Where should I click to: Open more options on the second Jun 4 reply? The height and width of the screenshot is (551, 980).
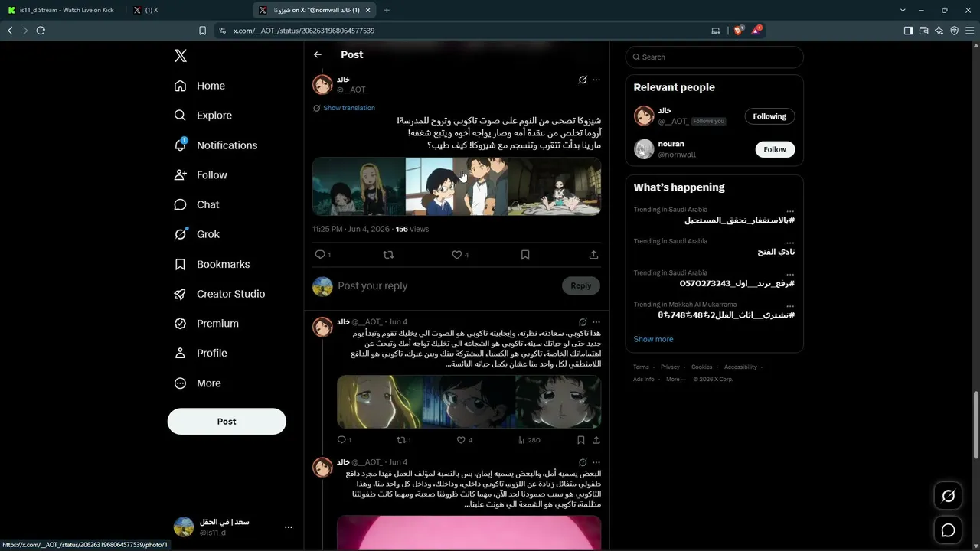click(x=596, y=462)
